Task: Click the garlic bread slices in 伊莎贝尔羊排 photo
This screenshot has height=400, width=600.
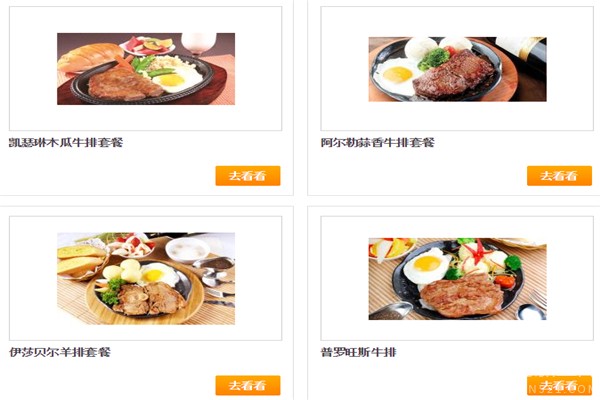Action: pyautogui.click(x=80, y=260)
